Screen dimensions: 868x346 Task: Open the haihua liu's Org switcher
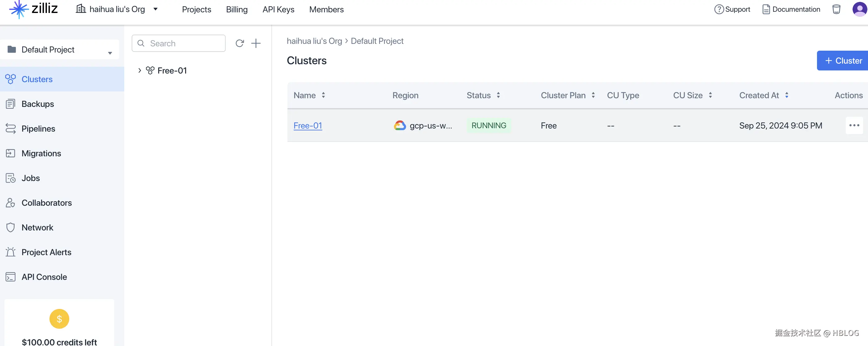pyautogui.click(x=117, y=9)
